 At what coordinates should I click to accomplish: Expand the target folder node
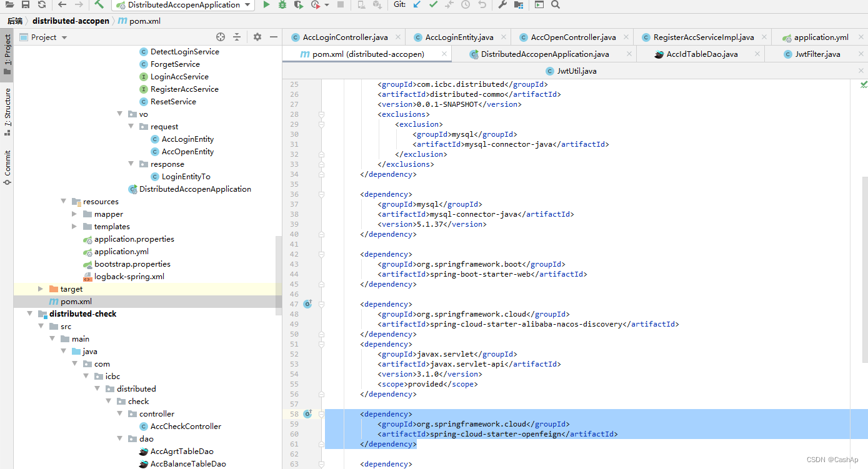(41, 289)
